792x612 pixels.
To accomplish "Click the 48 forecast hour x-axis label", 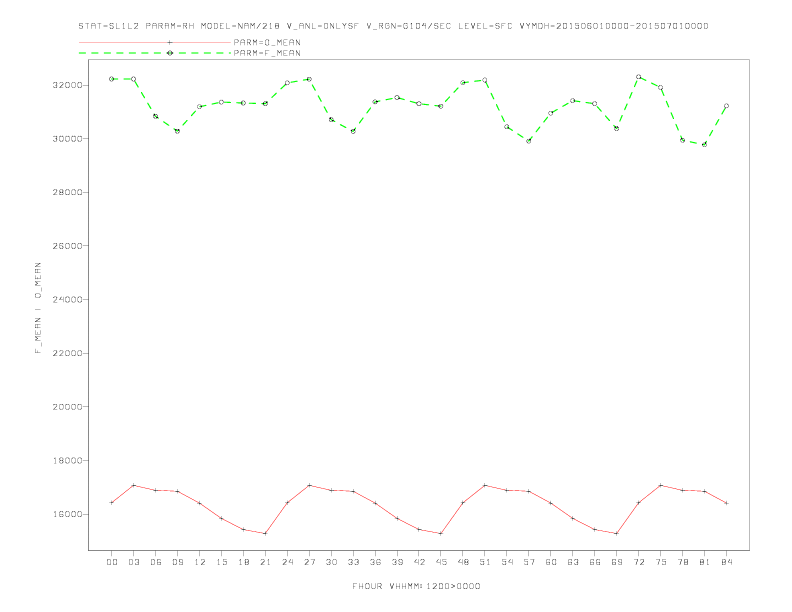I will 463,562.
